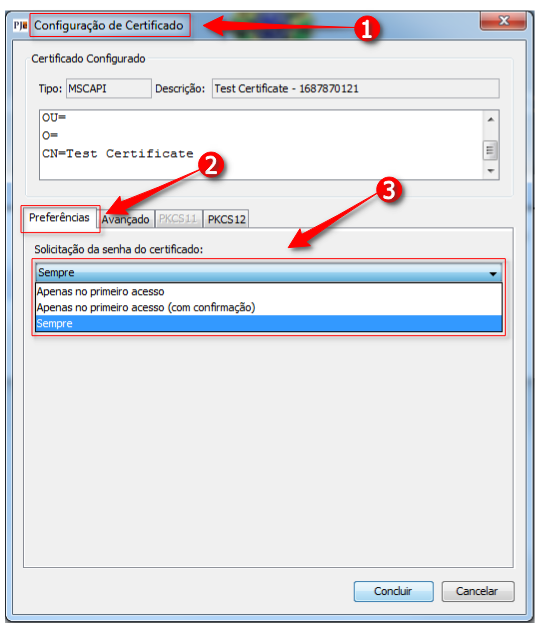
Task: Choose "Apenas no primeiro acesso (com confirmação)"
Action: 268,307
